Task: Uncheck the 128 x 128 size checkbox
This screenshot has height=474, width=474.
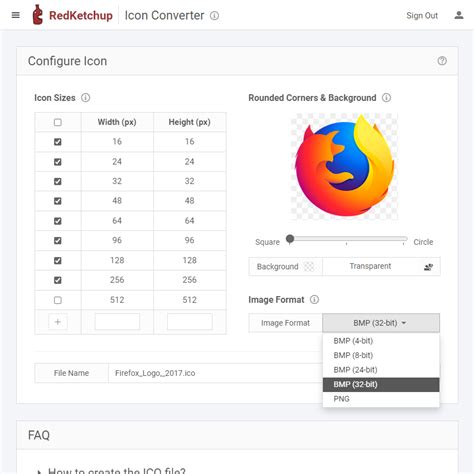Action: click(x=58, y=260)
